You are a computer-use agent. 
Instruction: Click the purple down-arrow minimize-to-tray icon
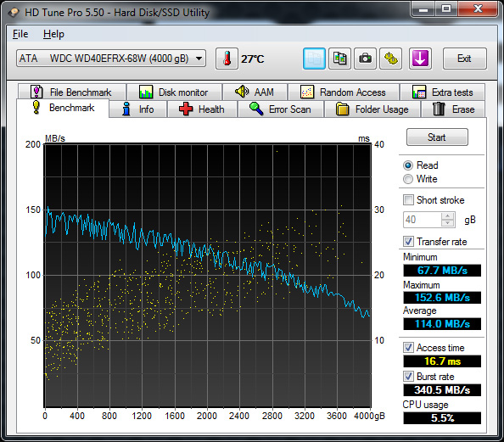tap(420, 59)
